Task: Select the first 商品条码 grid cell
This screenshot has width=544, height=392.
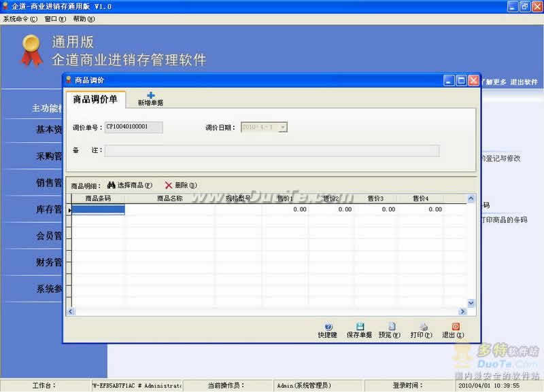Action: click(x=98, y=210)
